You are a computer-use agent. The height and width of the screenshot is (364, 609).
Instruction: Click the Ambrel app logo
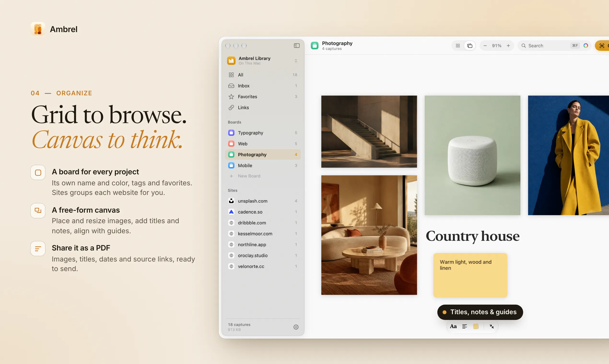38,29
